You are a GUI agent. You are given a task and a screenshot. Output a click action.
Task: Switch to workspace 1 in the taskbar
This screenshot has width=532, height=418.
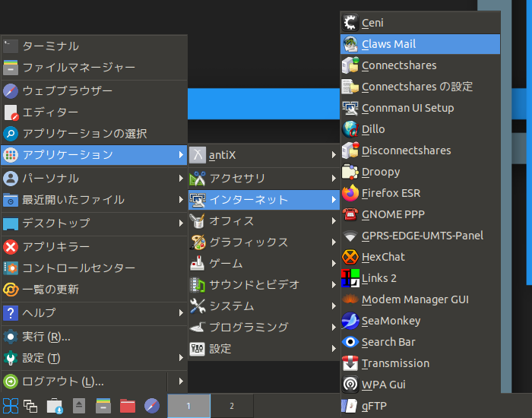click(x=188, y=406)
